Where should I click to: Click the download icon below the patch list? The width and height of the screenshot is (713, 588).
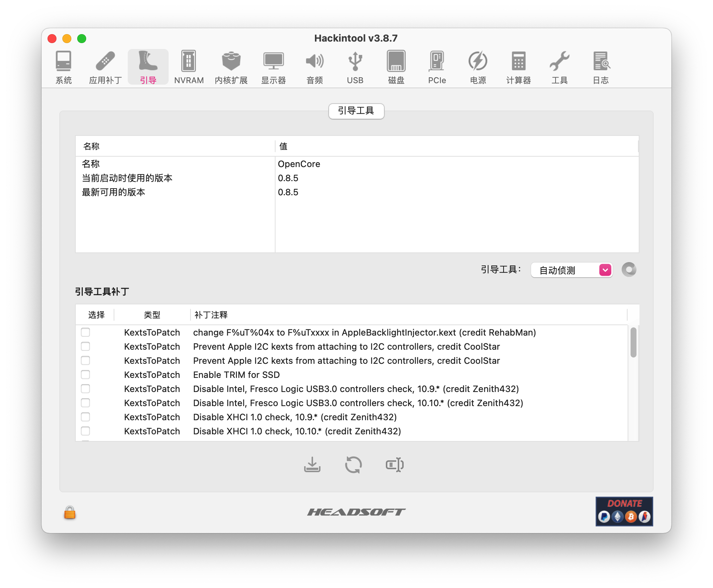[x=312, y=464]
